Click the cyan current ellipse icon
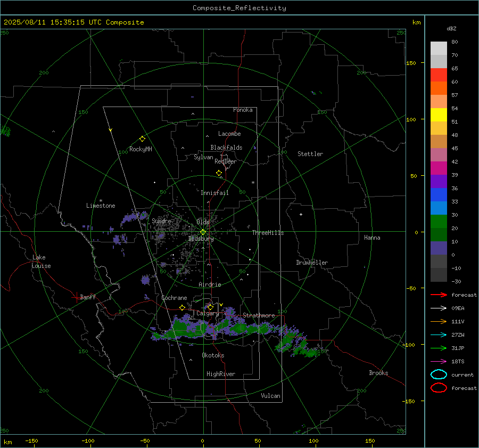The width and height of the screenshot is (479, 448). (x=439, y=374)
